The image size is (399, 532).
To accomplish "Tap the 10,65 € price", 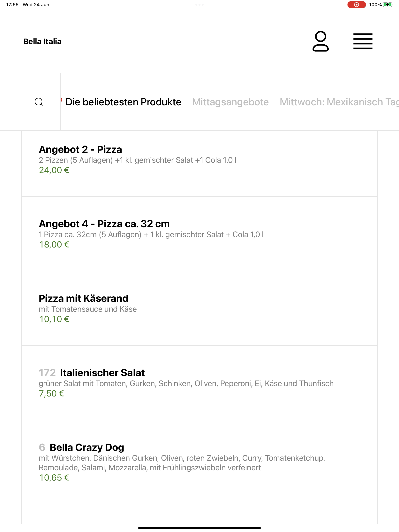I will click(x=54, y=478).
